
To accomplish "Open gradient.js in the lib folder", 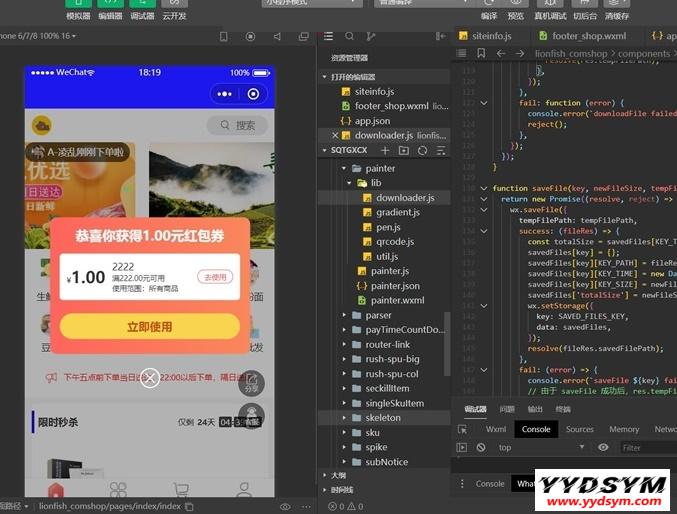I will tap(396, 212).
